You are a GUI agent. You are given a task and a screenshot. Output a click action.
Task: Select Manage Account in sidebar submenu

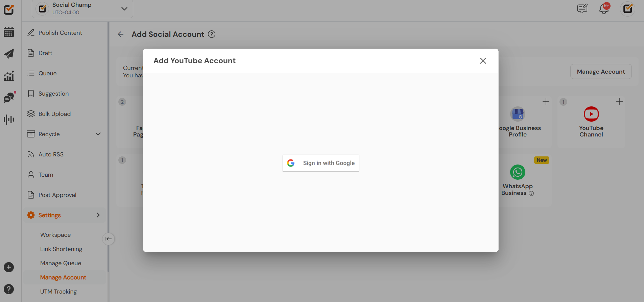click(x=63, y=277)
